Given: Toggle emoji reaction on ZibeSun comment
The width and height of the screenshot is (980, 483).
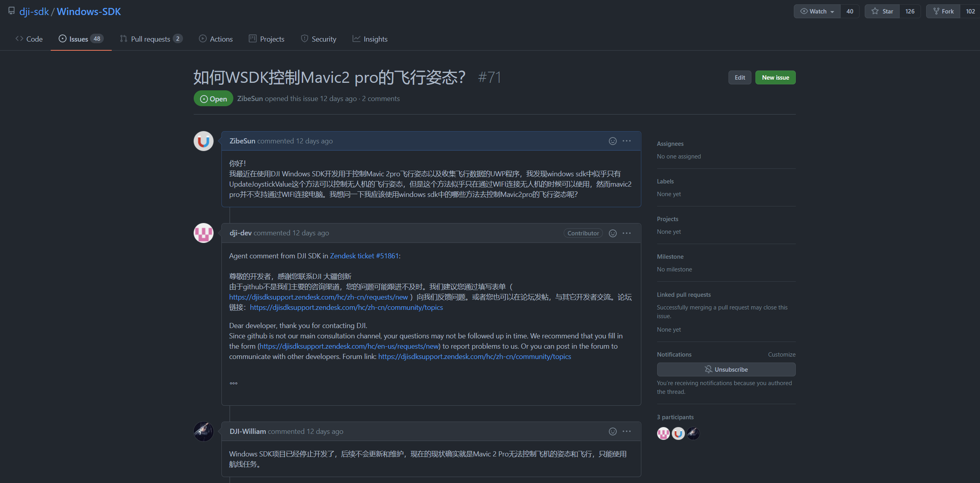Looking at the screenshot, I should 612,141.
